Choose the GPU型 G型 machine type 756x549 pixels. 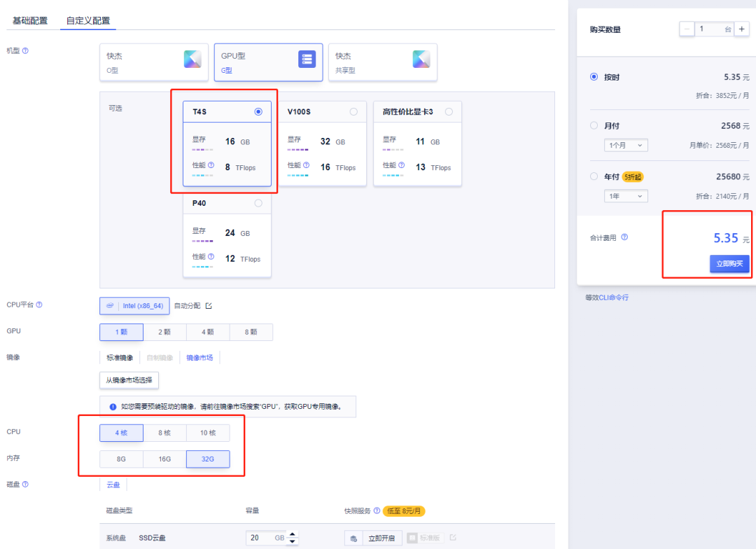click(x=269, y=62)
